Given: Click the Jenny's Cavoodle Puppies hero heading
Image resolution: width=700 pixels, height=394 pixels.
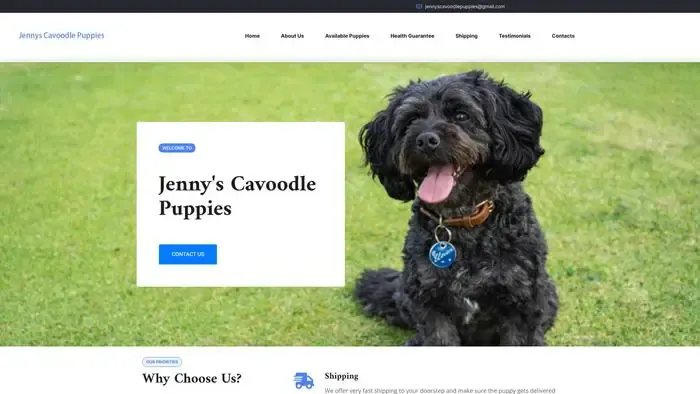Looking at the screenshot, I should (x=237, y=196).
